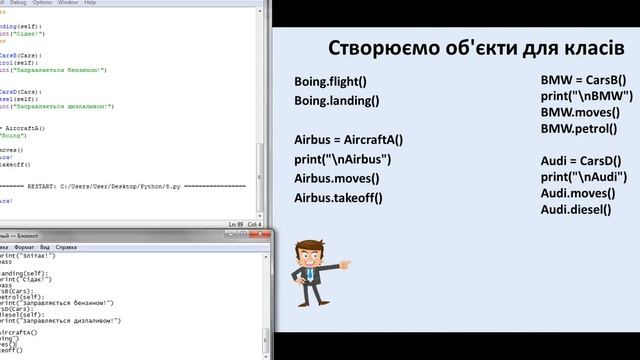The image size is (640, 360).
Task: Click the scroll-up arrow in Notepad
Action: click(x=266, y=257)
